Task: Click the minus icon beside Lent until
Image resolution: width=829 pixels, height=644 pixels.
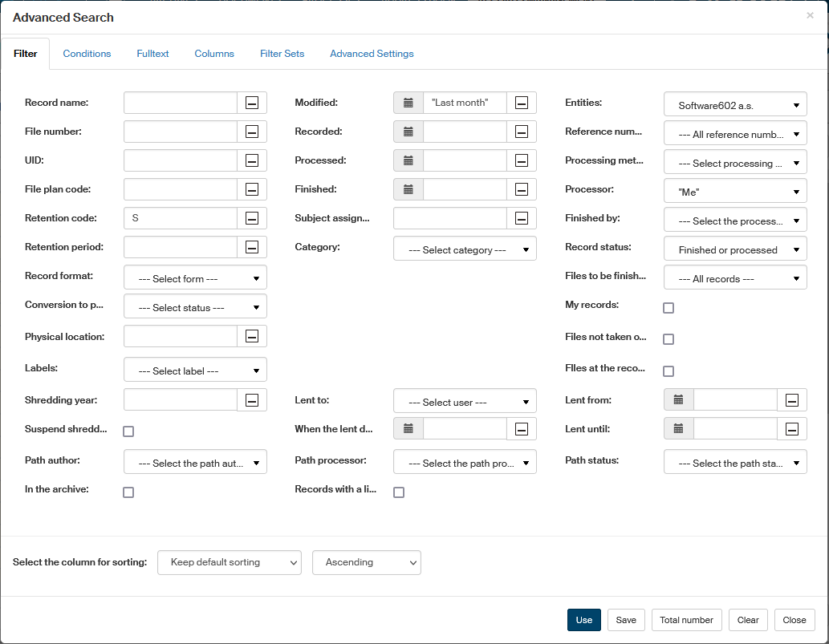Action: coord(792,429)
